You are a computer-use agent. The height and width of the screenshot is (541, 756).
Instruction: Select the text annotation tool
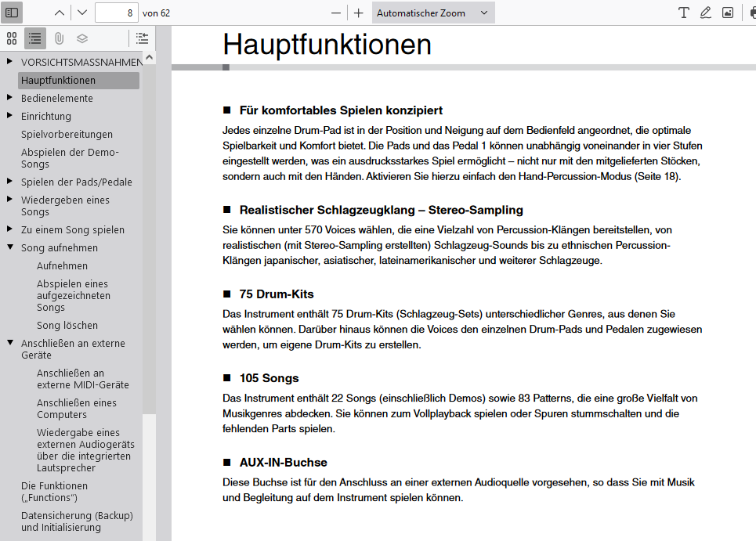point(683,13)
